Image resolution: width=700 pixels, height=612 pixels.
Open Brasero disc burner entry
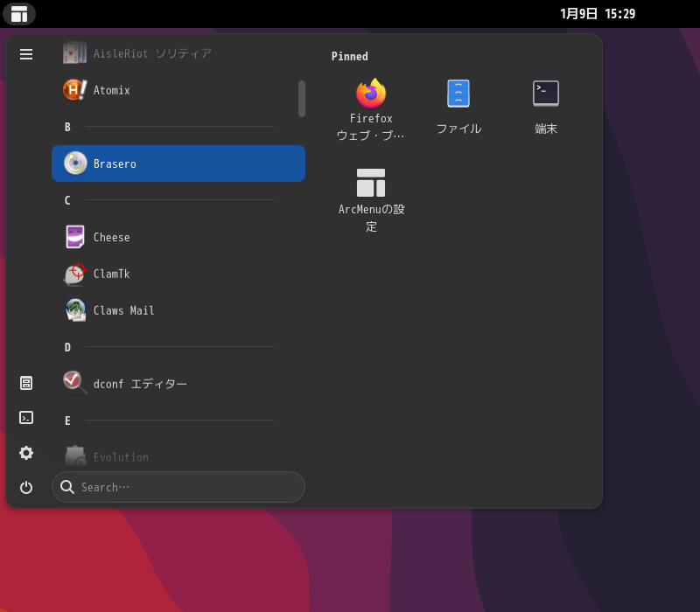coord(178,163)
